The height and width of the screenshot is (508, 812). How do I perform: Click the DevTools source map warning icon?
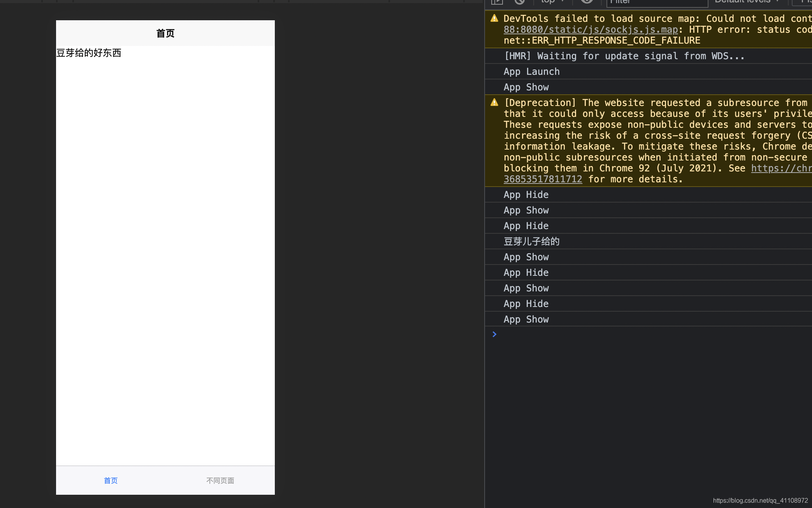(494, 18)
